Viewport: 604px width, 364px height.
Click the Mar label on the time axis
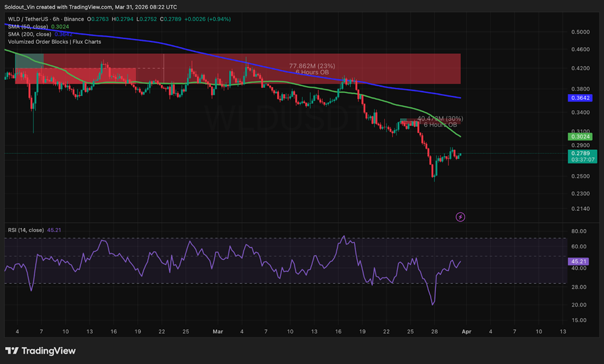coord(218,332)
